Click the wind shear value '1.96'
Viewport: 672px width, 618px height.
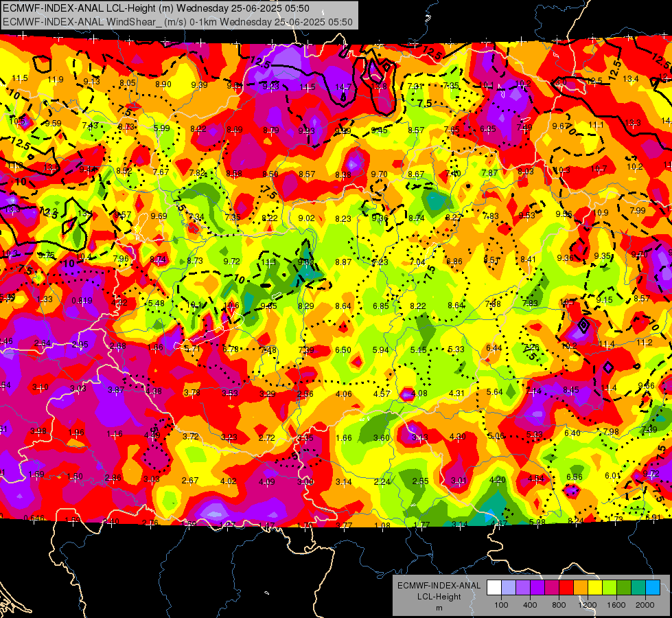76,433
